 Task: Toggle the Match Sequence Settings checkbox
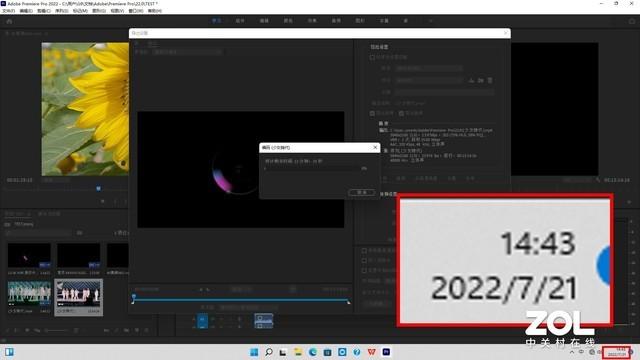(x=372, y=58)
